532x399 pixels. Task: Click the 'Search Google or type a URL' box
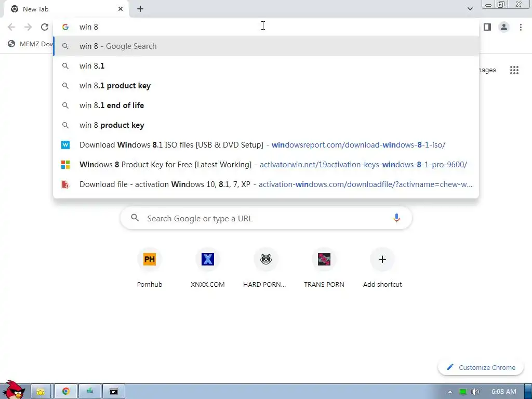266,218
